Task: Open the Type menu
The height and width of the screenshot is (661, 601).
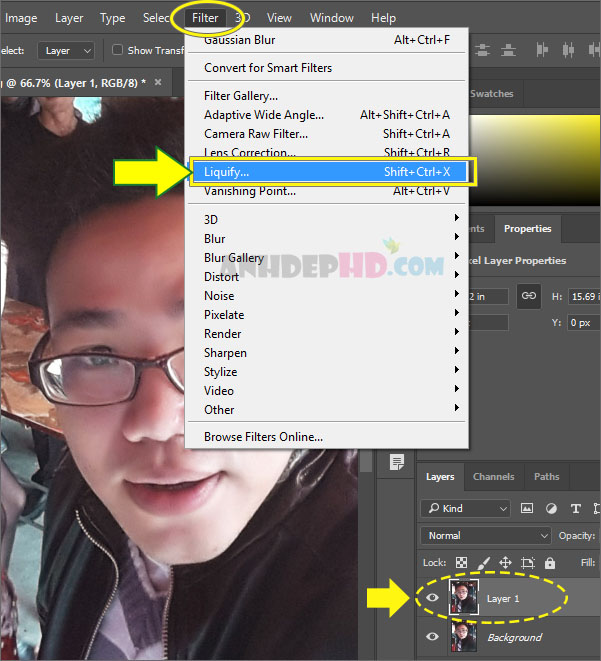Action: pos(113,18)
